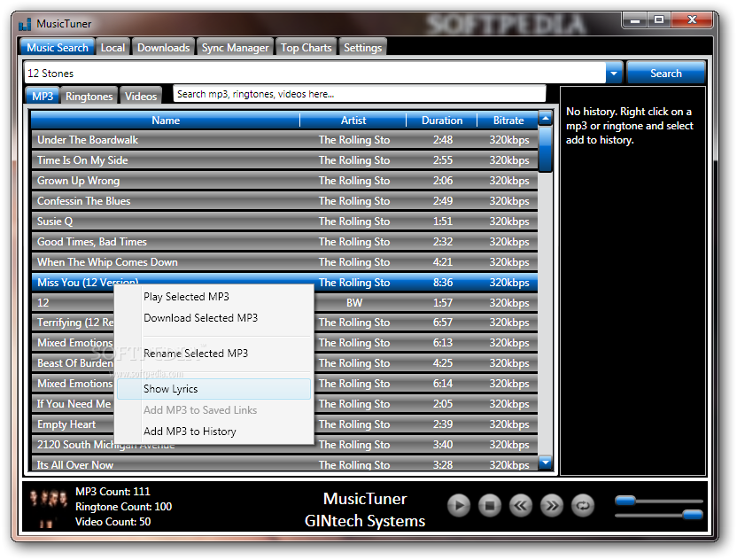Sort results by Bitrate column header

(x=508, y=121)
